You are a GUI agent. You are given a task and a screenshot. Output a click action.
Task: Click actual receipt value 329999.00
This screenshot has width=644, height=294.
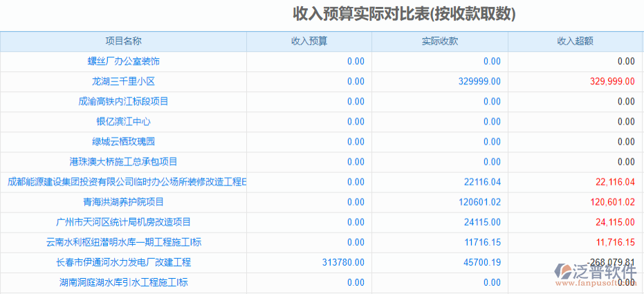coord(479,82)
